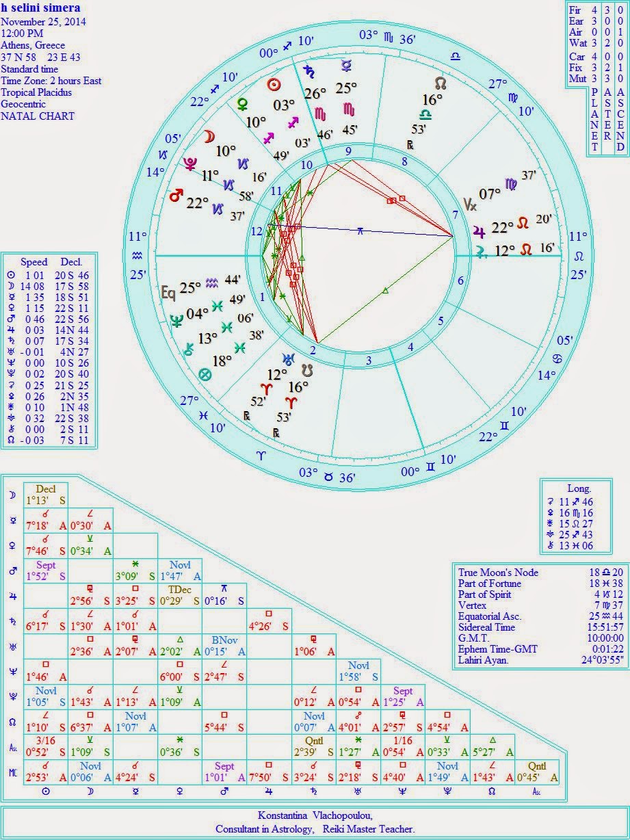Click house number 9 in the inner ring
The width and height of the screenshot is (630, 840).
(x=348, y=152)
